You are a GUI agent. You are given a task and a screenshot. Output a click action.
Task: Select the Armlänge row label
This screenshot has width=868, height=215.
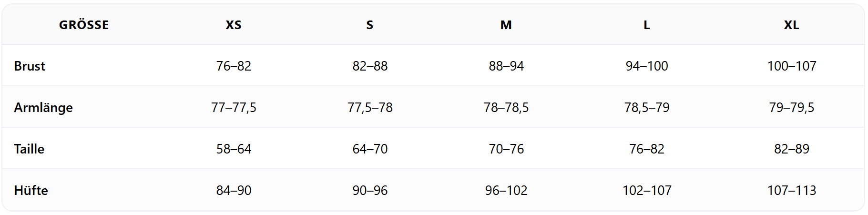point(43,107)
